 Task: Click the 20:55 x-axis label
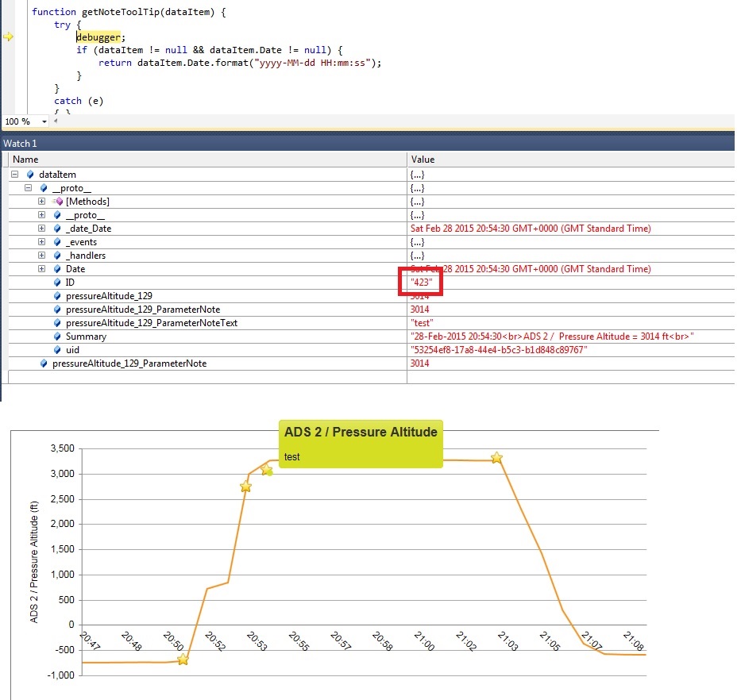click(x=299, y=641)
